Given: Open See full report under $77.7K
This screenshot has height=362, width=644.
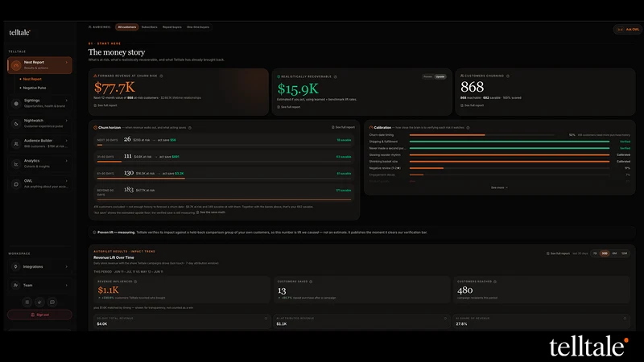Looking at the screenshot, I should (x=105, y=105).
